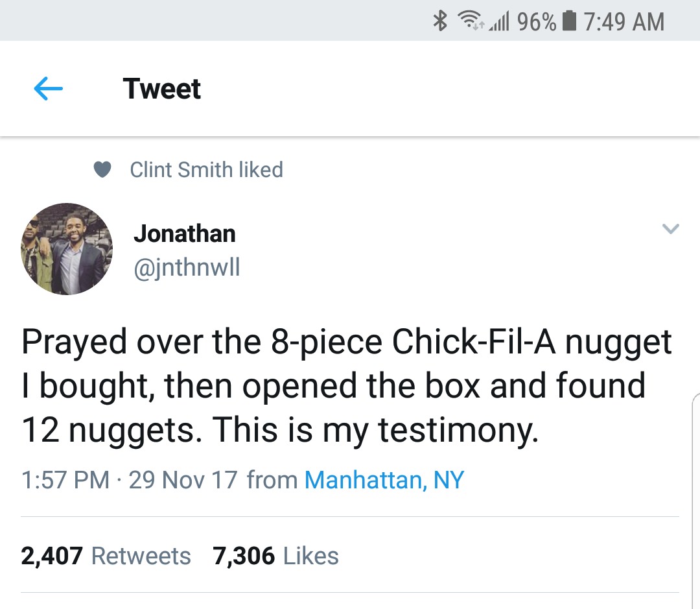Tap the battery icon in status bar
Screen dimensions: 700x609
[568, 21]
